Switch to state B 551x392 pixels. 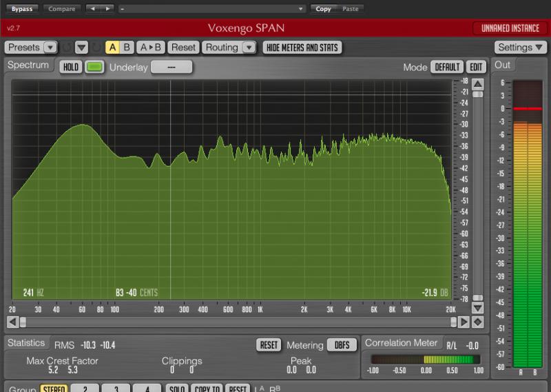[x=127, y=47]
